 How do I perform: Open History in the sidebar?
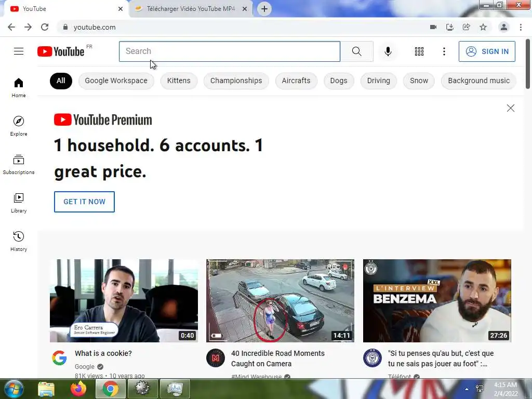(x=19, y=241)
